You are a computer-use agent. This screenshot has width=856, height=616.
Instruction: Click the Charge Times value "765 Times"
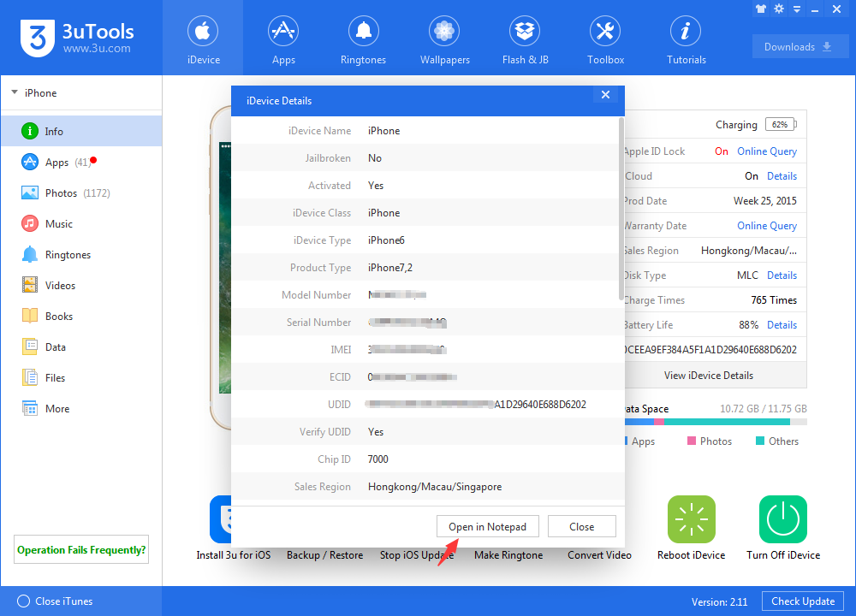click(774, 300)
